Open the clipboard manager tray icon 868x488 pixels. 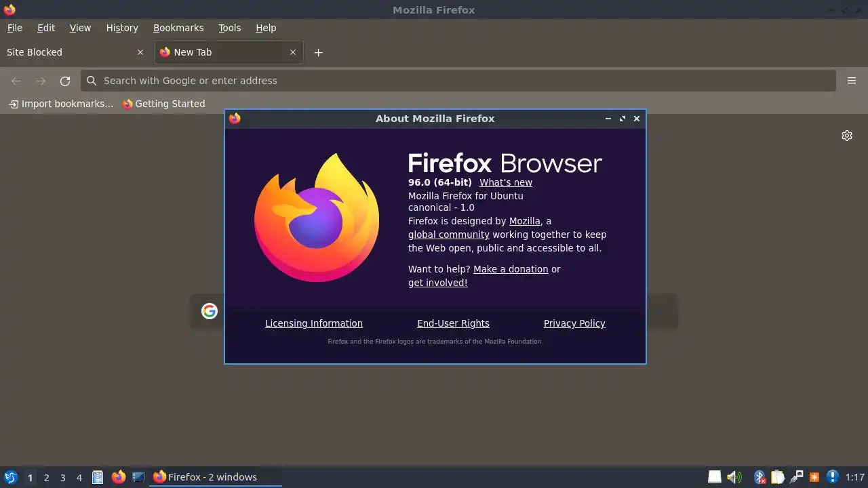tap(777, 477)
